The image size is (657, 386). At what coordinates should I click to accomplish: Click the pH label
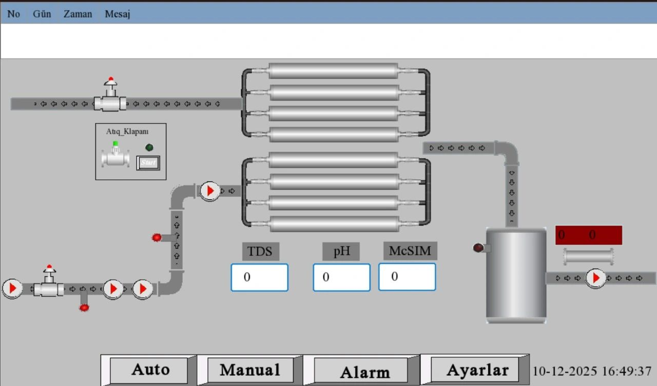pos(341,251)
